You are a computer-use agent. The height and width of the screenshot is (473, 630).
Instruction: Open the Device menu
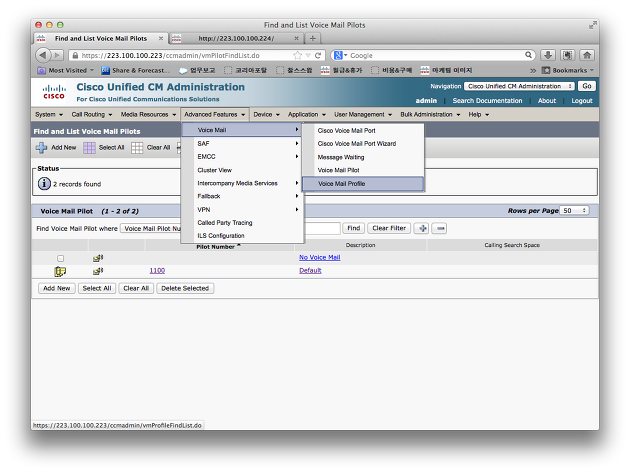pos(266,115)
